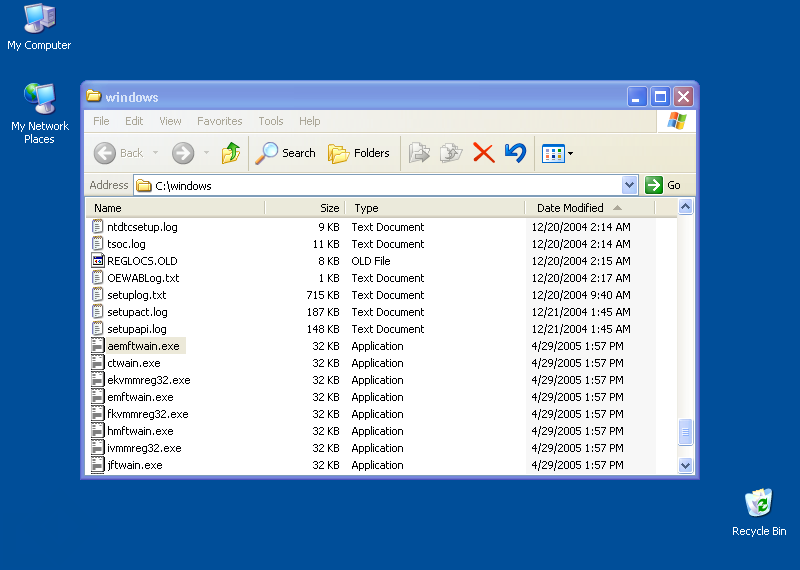Select the ctwain.exe application icon
Viewport: 800px width, 570px height.
click(x=97, y=362)
